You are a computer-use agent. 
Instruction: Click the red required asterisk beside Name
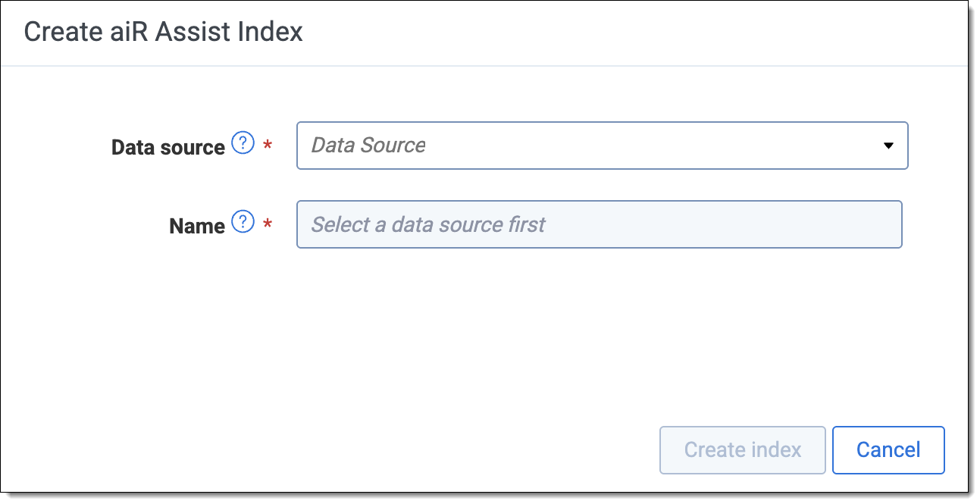pos(267,224)
